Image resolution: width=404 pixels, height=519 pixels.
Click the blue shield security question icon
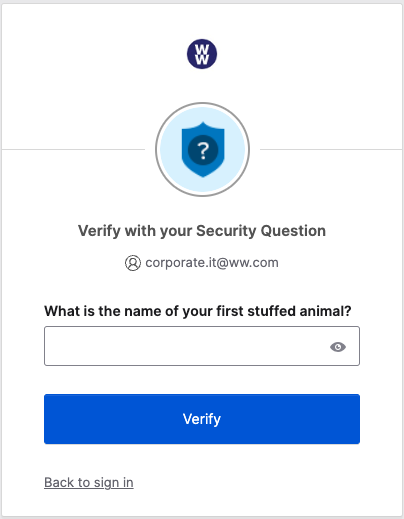(x=203, y=149)
